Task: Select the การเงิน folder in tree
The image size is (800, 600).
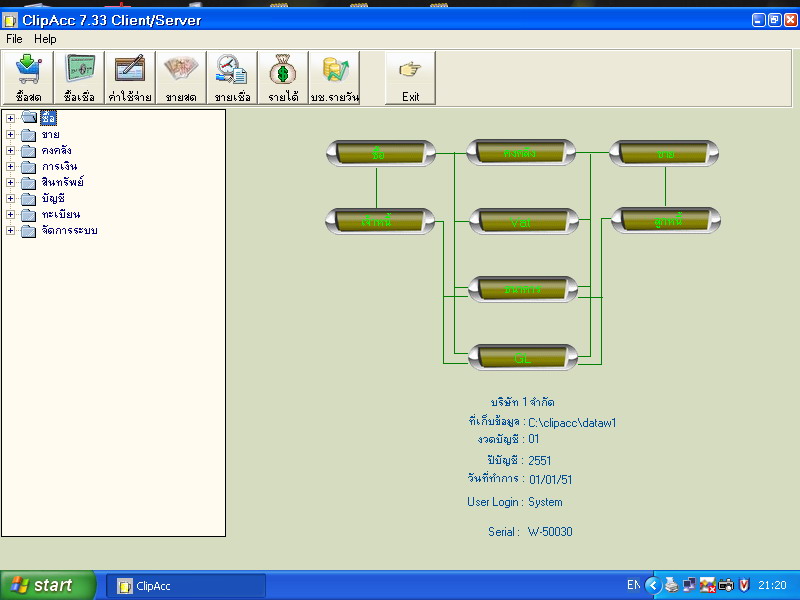Action: coord(59,166)
